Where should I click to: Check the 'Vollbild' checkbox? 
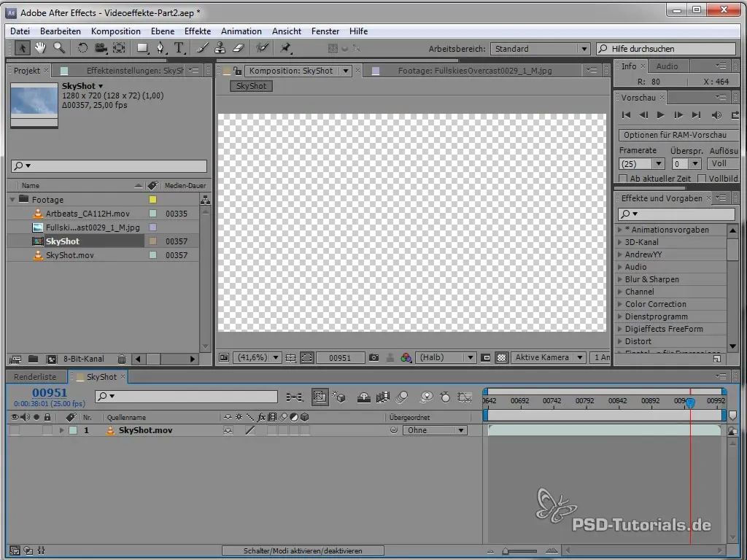pos(701,179)
